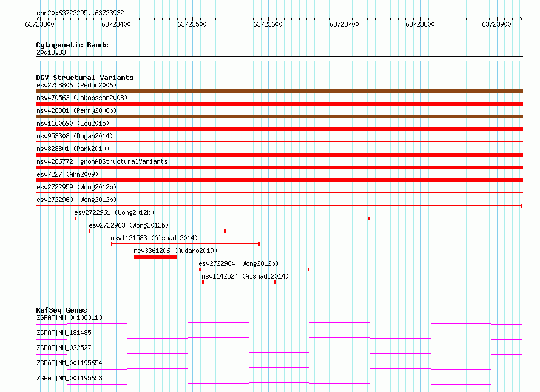Click the esv2722964 variant span line
This screenshot has height=392, width=540.
tap(254, 269)
